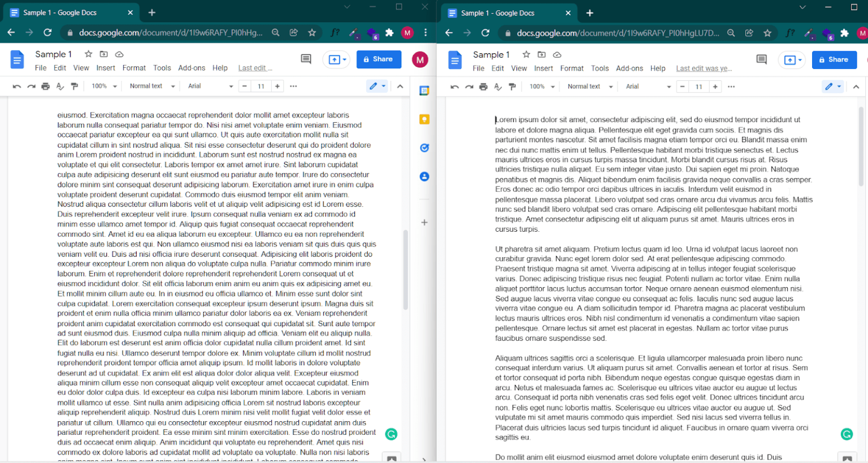Expand Arial font dropdown in left window

coord(210,86)
